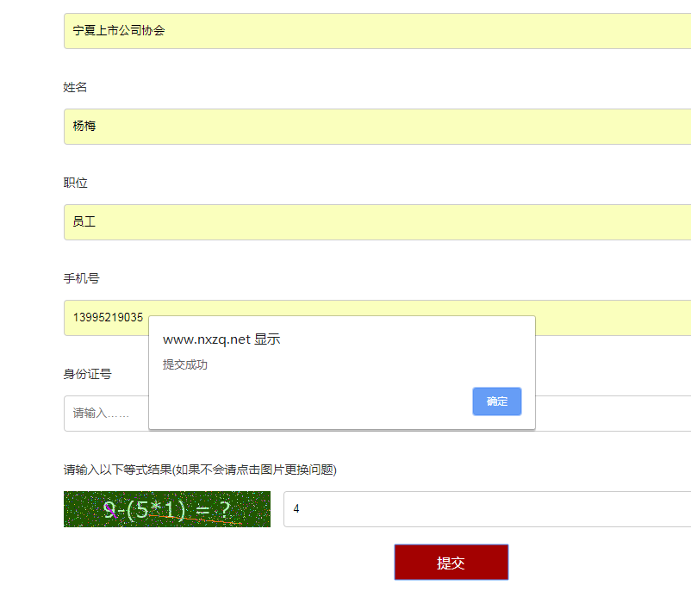This screenshot has height=616, width=691.
Task: Click the 确定 button in the alert dialog
Action: (496, 401)
